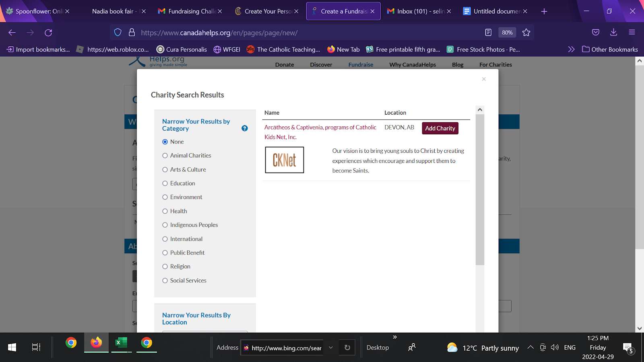Select Animal Charities category

tap(165, 156)
